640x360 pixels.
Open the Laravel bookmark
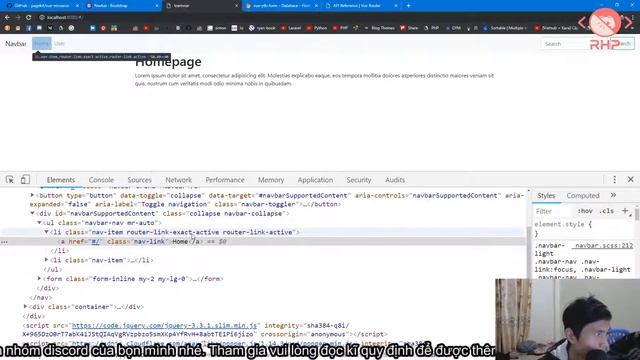coord(291,28)
